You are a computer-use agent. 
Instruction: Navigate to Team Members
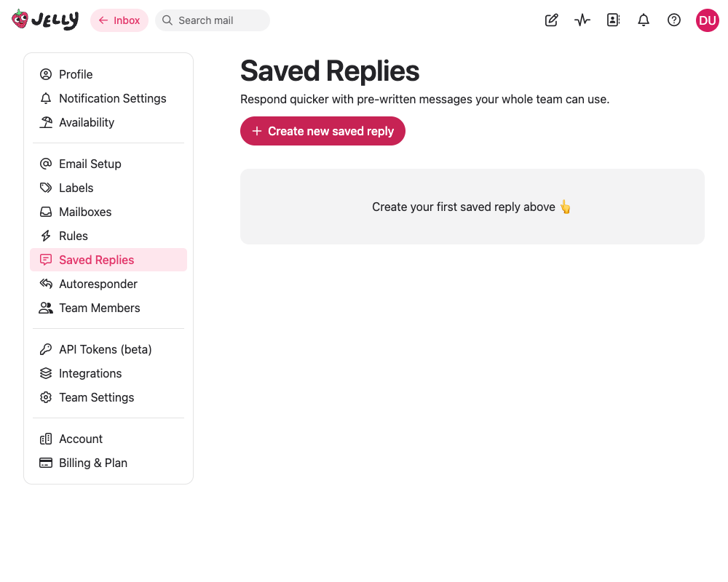click(x=99, y=308)
